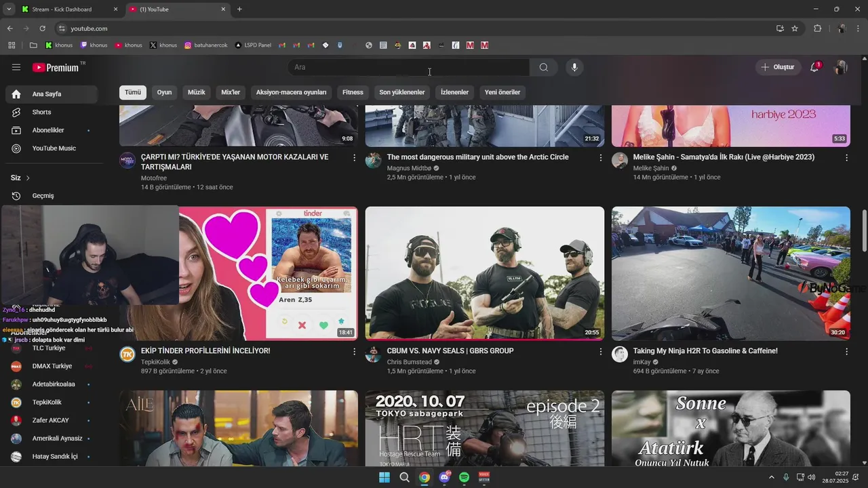This screenshot has height=488, width=868.
Task: Open YouTube notifications bell
Action: point(815,67)
